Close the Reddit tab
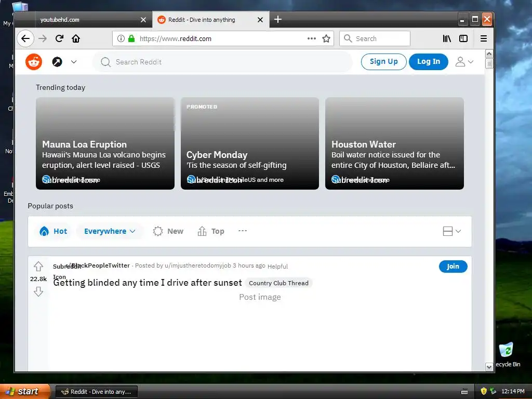This screenshot has width=532, height=399. 260,20
